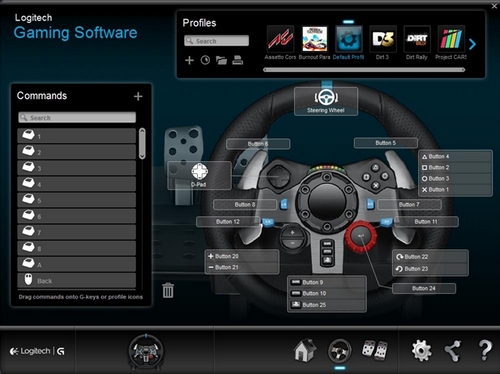Open help question mark icon
Image resolution: width=500 pixels, height=374 pixels.
click(485, 350)
